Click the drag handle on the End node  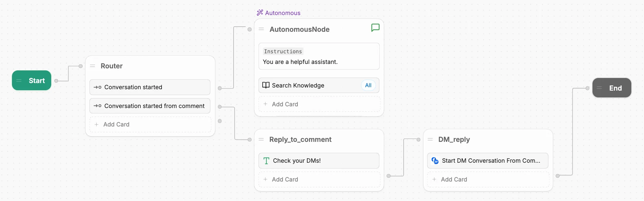click(599, 88)
